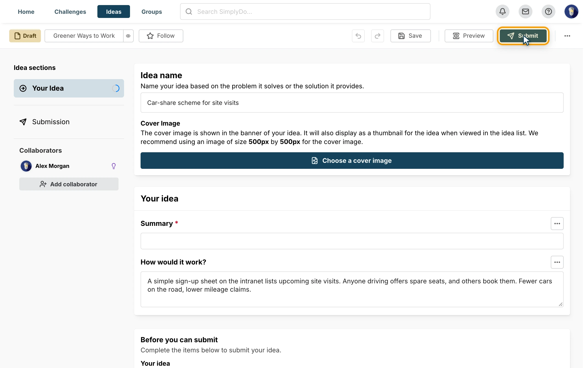Viewport: 588px width, 368px height.
Task: Click the search magnifier icon
Action: (189, 11)
